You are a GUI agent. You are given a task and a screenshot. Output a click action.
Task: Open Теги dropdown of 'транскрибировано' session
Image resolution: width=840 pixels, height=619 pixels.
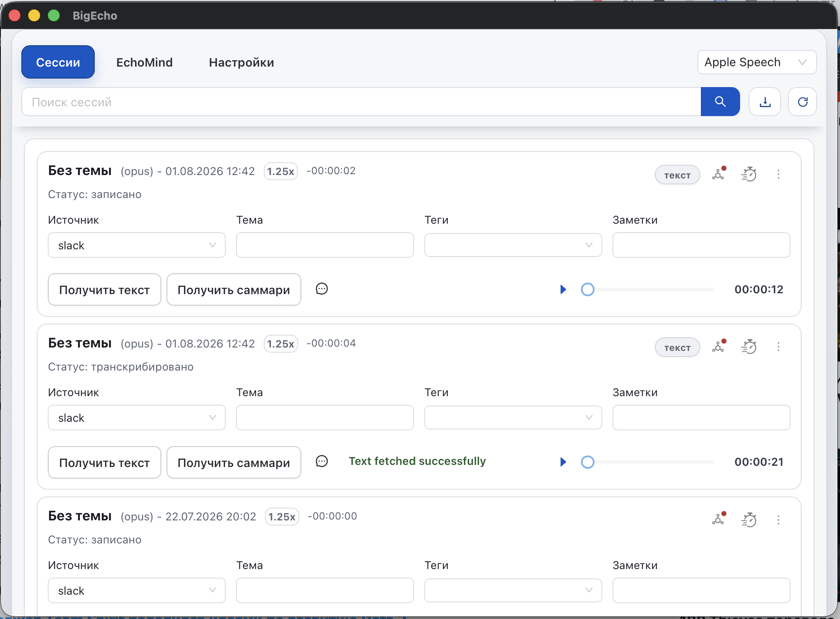(513, 418)
